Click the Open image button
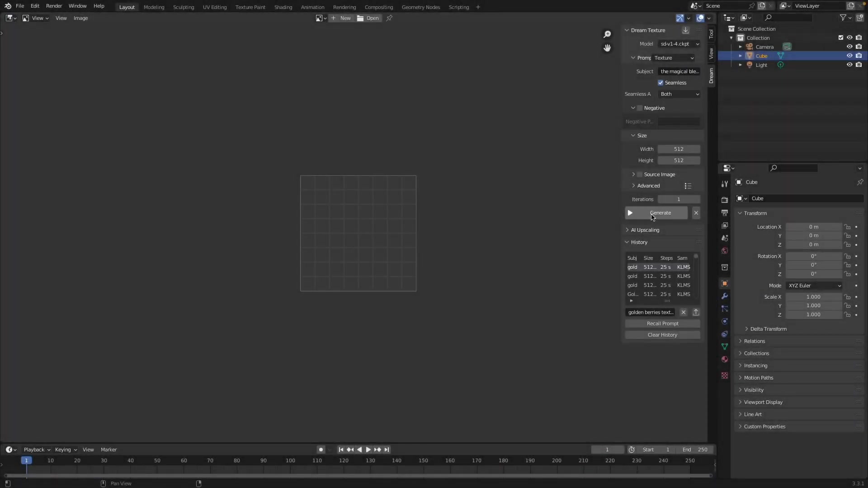868x488 pixels. pos(368,18)
